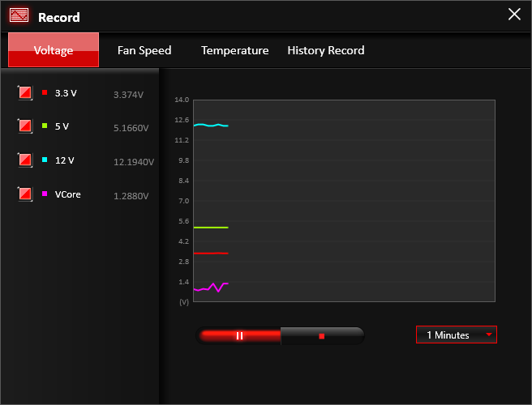The image size is (532, 405).
Task: Select the Voltage tab
Action: coord(54,50)
